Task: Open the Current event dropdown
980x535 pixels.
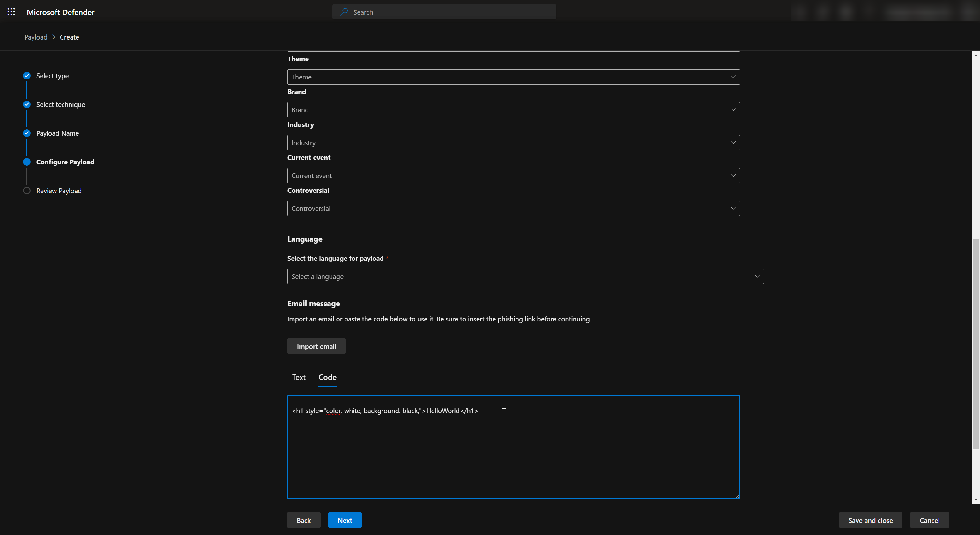Action: click(x=513, y=176)
